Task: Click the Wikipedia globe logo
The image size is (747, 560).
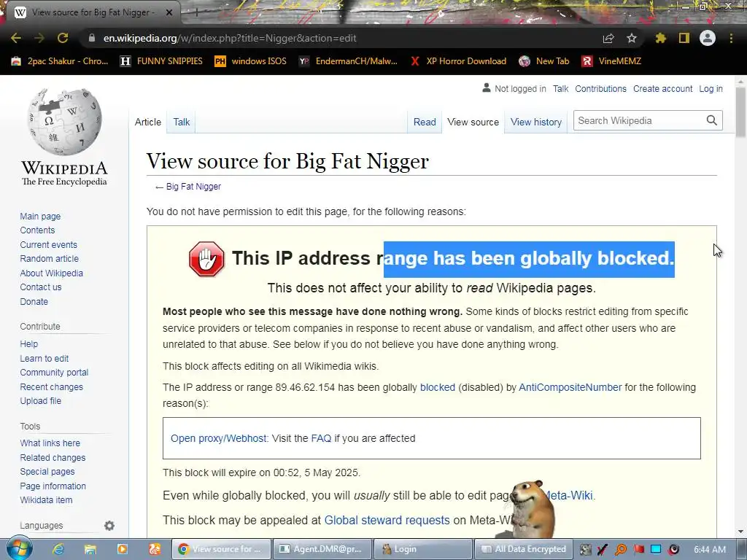Action: tap(64, 122)
